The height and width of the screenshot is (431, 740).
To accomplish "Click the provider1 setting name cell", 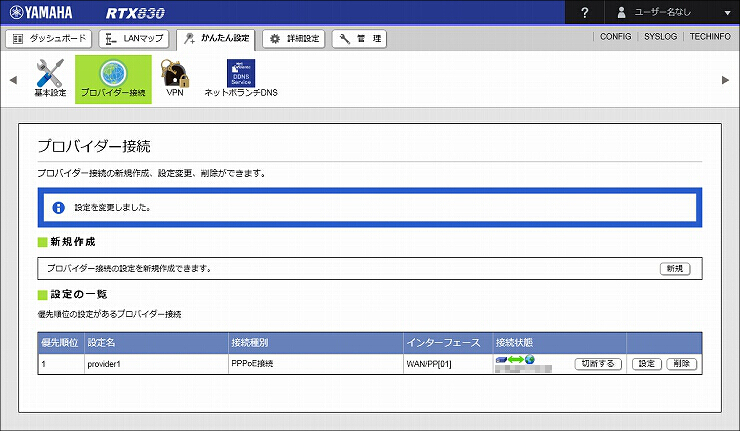I will (157, 364).
